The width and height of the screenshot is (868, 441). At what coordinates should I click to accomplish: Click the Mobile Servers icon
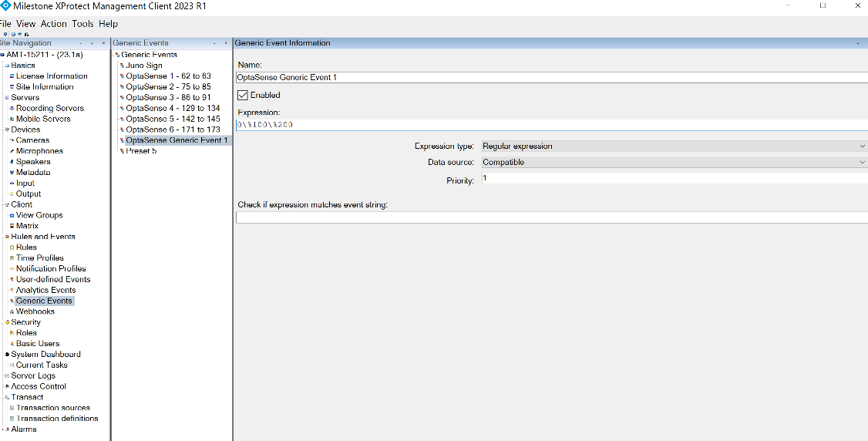(12, 119)
